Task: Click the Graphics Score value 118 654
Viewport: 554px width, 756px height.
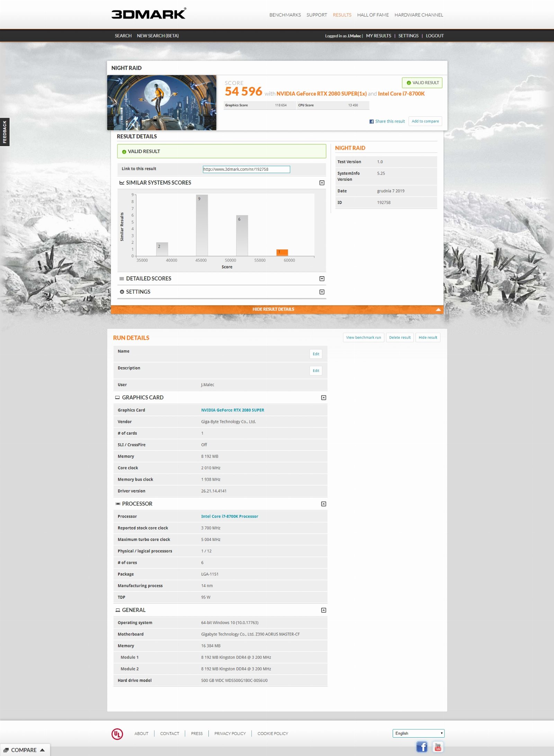Action: [281, 105]
